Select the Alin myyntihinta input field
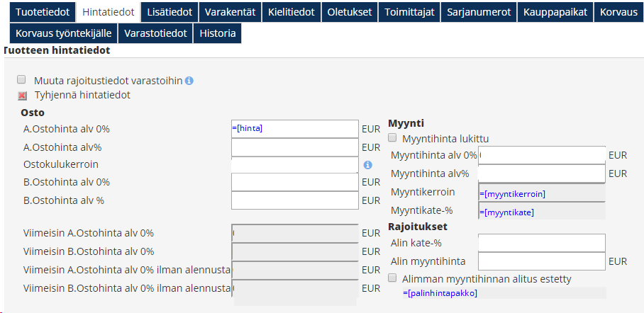 coord(542,261)
